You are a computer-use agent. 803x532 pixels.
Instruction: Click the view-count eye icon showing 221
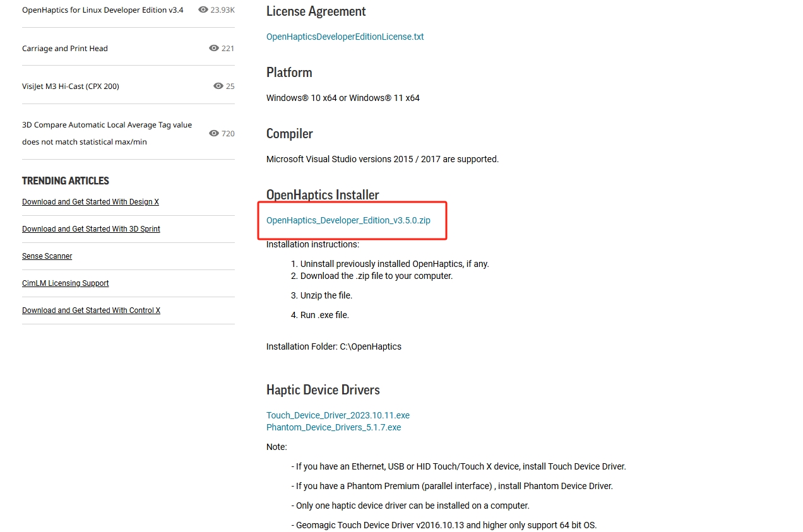[214, 48]
